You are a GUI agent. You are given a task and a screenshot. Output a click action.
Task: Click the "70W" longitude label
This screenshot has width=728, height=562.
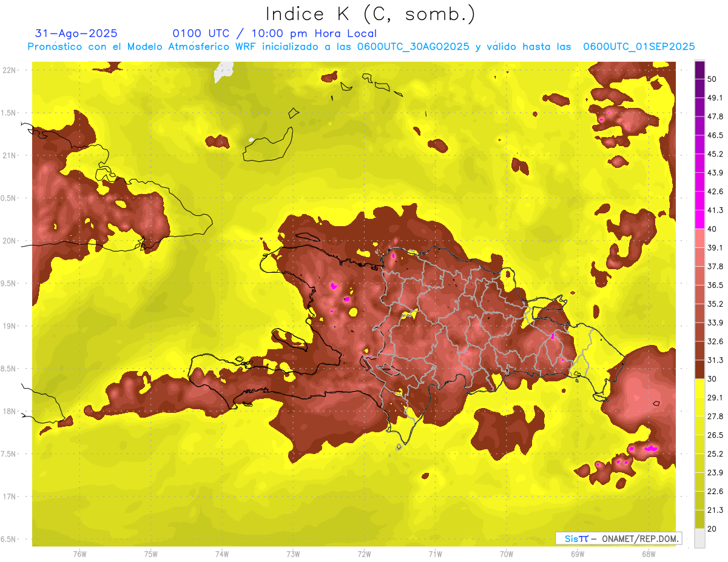(x=506, y=554)
